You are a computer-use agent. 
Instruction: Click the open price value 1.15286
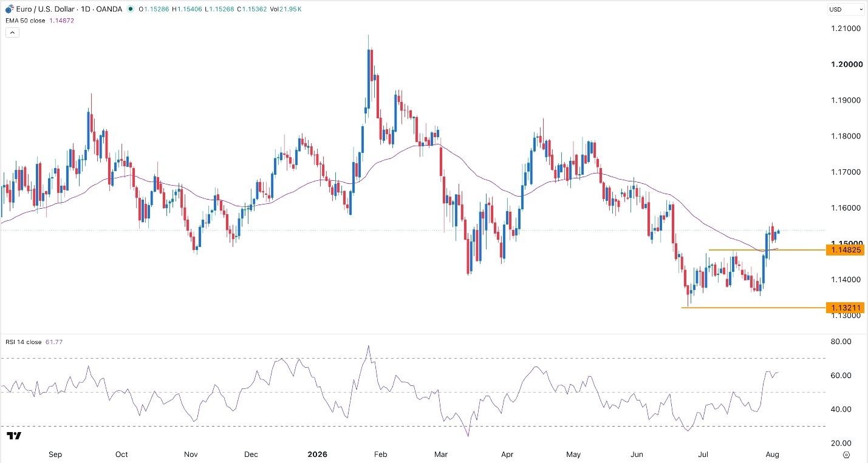(157, 9)
